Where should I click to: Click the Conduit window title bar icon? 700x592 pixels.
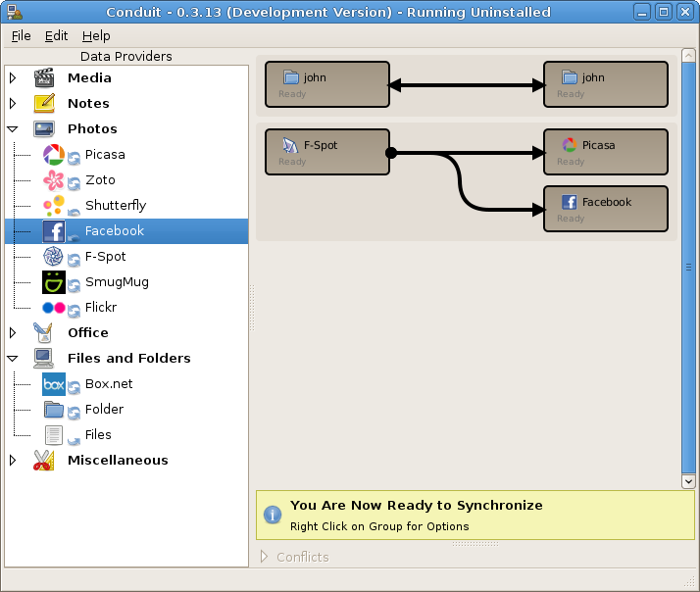coord(15,12)
